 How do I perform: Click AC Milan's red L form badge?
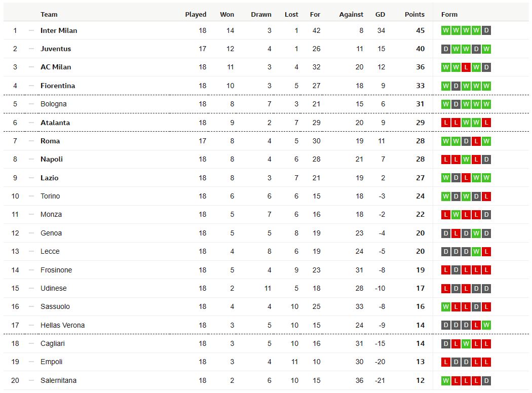pyautogui.click(x=466, y=67)
